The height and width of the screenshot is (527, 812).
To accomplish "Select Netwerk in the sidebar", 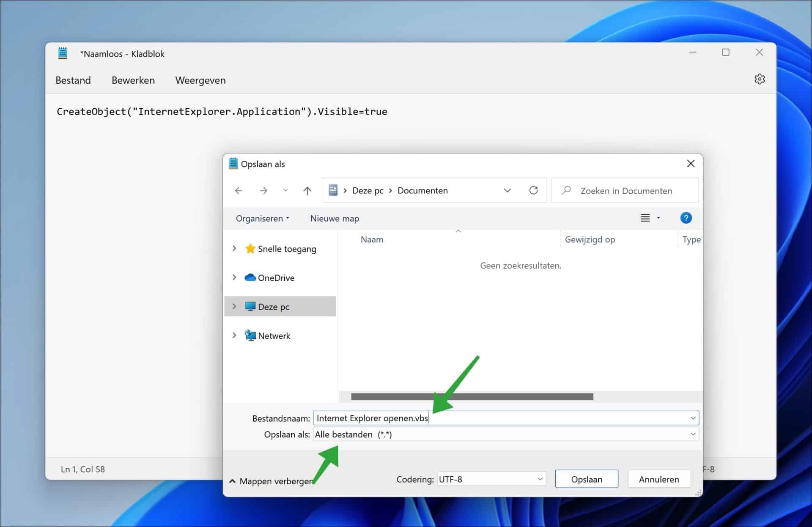I will click(274, 335).
